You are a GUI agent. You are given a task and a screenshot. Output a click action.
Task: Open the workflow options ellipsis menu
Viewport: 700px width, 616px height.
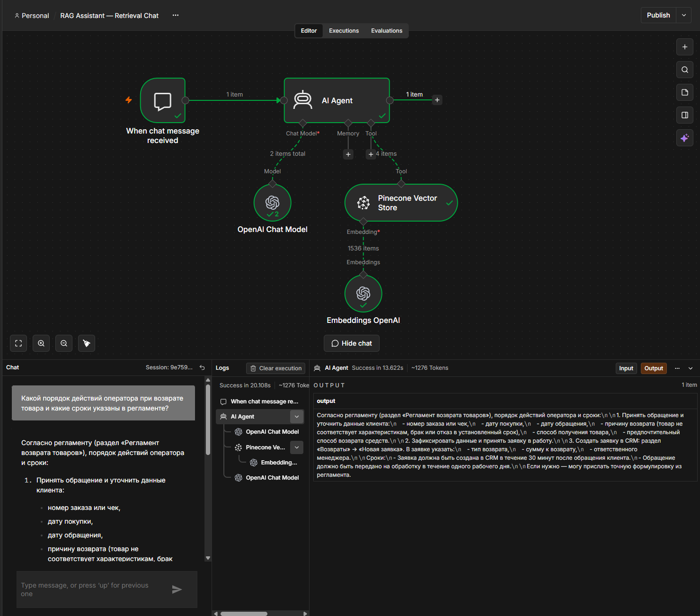(x=176, y=15)
